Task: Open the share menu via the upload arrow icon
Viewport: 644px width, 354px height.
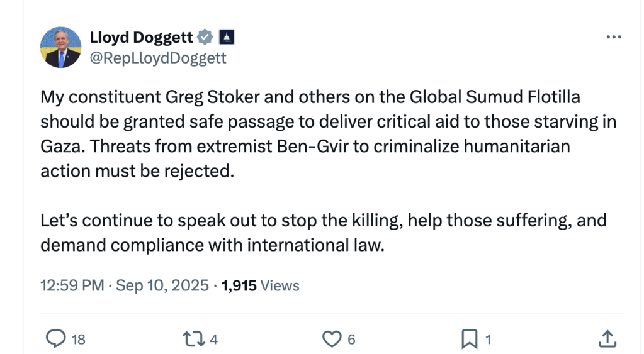Action: tap(606, 340)
